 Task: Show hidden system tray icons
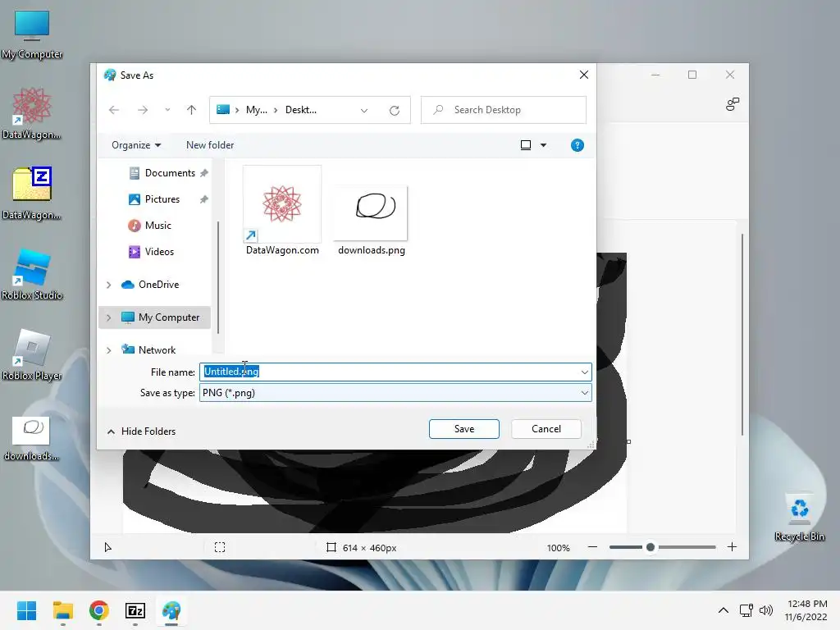724,610
